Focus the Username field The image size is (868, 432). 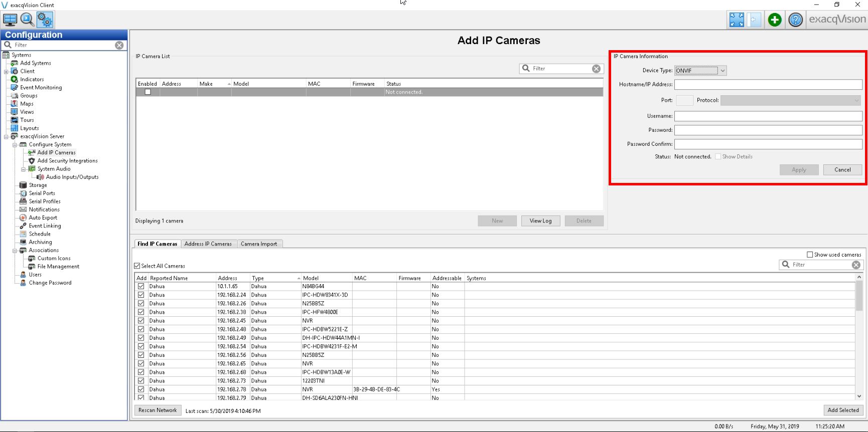click(768, 116)
